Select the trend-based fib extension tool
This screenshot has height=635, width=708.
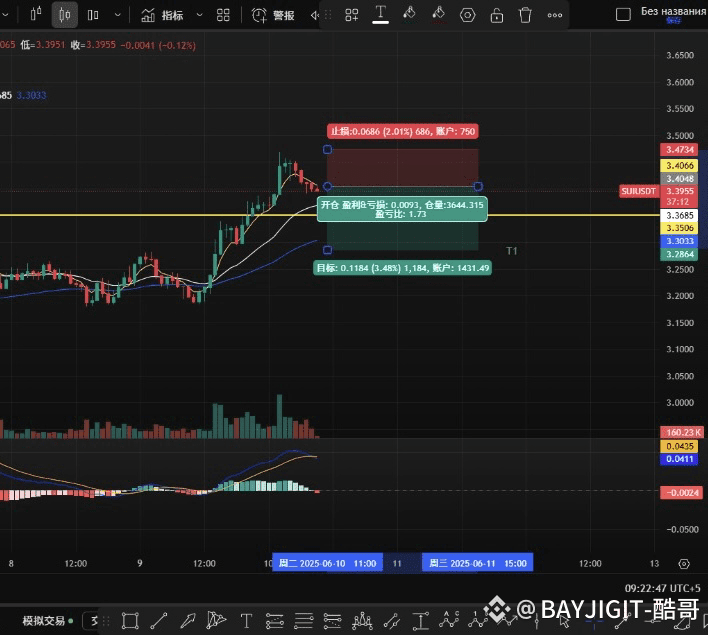(332, 621)
